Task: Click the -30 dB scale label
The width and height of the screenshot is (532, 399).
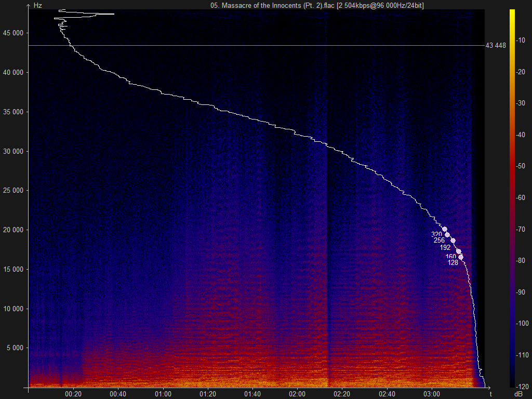Action: (521, 103)
